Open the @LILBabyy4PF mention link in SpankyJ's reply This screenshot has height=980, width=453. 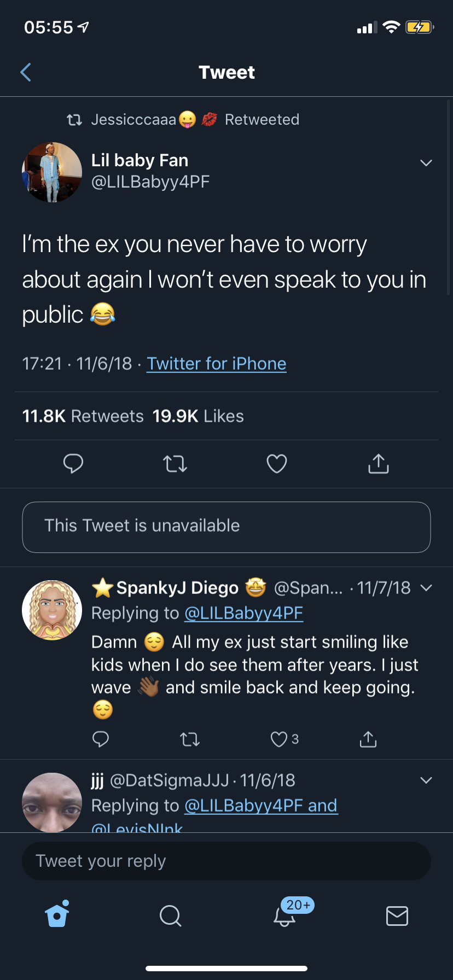(x=243, y=613)
